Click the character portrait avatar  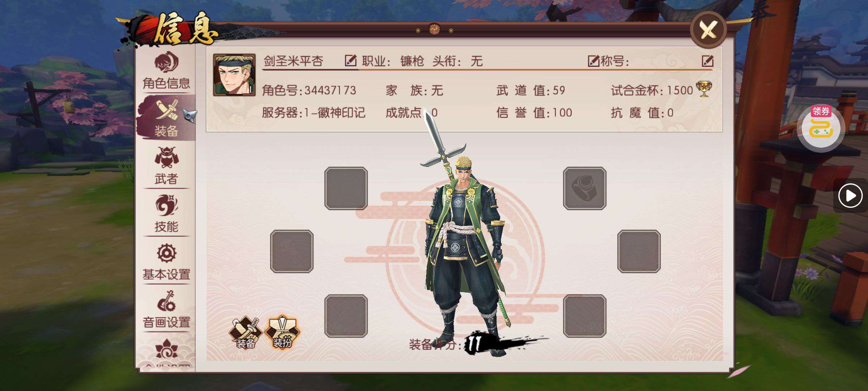tap(234, 75)
